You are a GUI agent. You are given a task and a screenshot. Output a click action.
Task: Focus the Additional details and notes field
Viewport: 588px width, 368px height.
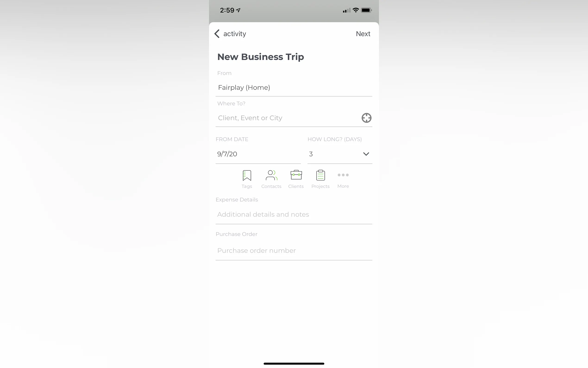[294, 214]
